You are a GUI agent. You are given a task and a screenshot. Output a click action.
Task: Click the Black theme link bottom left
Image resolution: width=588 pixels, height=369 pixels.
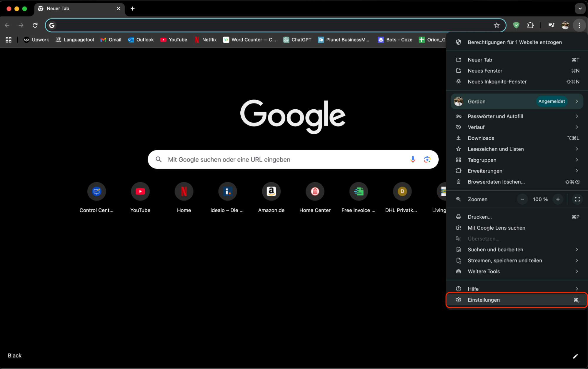14,355
